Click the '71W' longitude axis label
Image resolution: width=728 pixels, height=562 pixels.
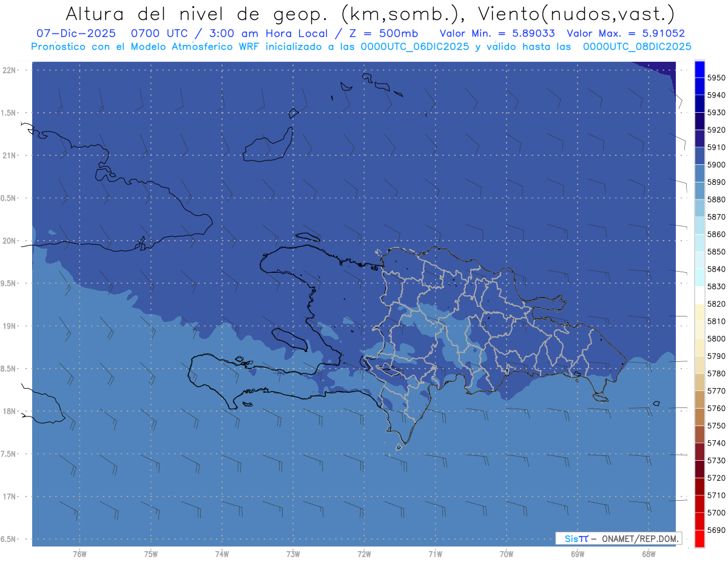click(x=435, y=554)
